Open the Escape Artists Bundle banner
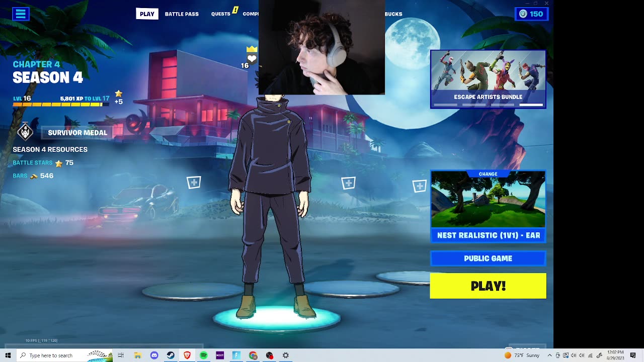The image size is (644, 362). (x=488, y=79)
